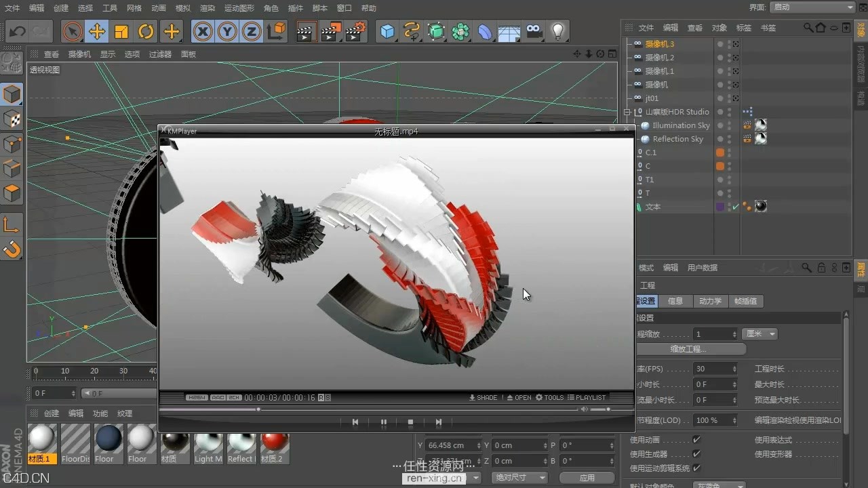The width and height of the screenshot is (868, 488).
Task: Select the Move tool in the toolbar
Action: [x=96, y=31]
